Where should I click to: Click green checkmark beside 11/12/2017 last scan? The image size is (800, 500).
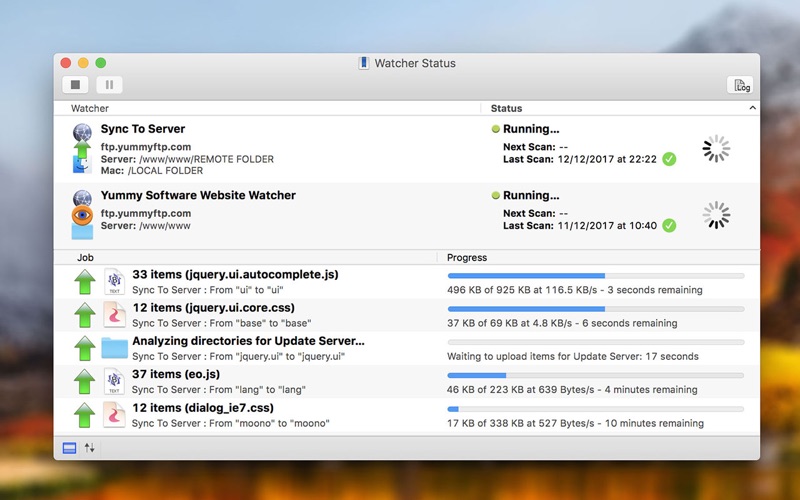[669, 226]
